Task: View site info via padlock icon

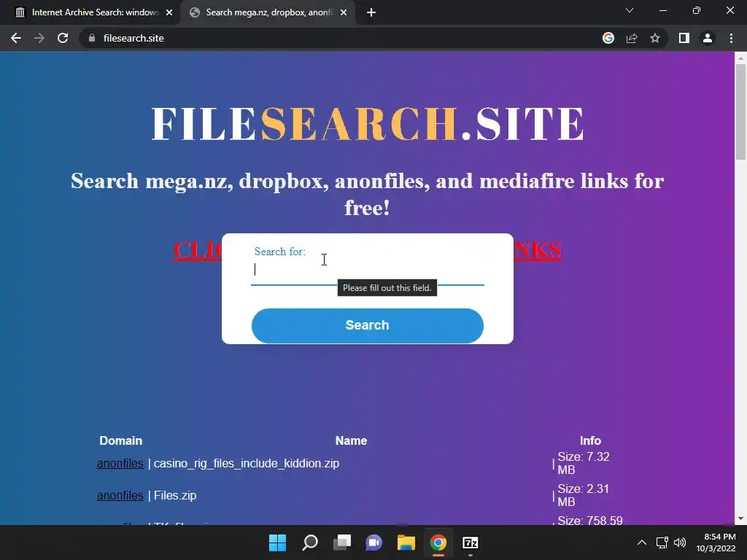Action: point(92,38)
